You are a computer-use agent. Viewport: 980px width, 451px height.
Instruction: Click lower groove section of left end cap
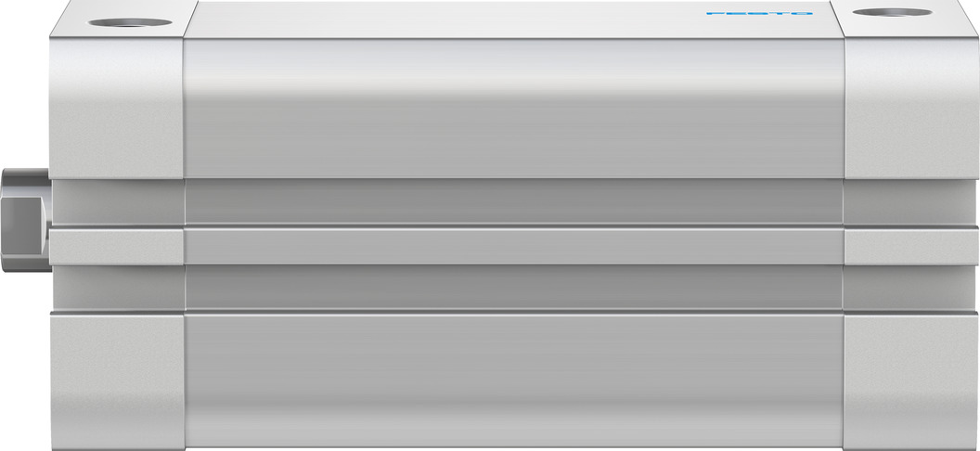click(119, 288)
